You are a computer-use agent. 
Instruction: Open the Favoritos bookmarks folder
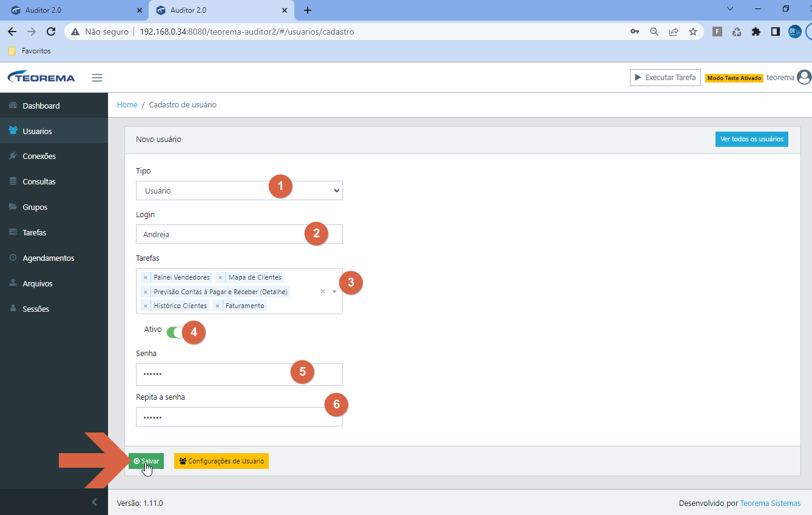[30, 51]
